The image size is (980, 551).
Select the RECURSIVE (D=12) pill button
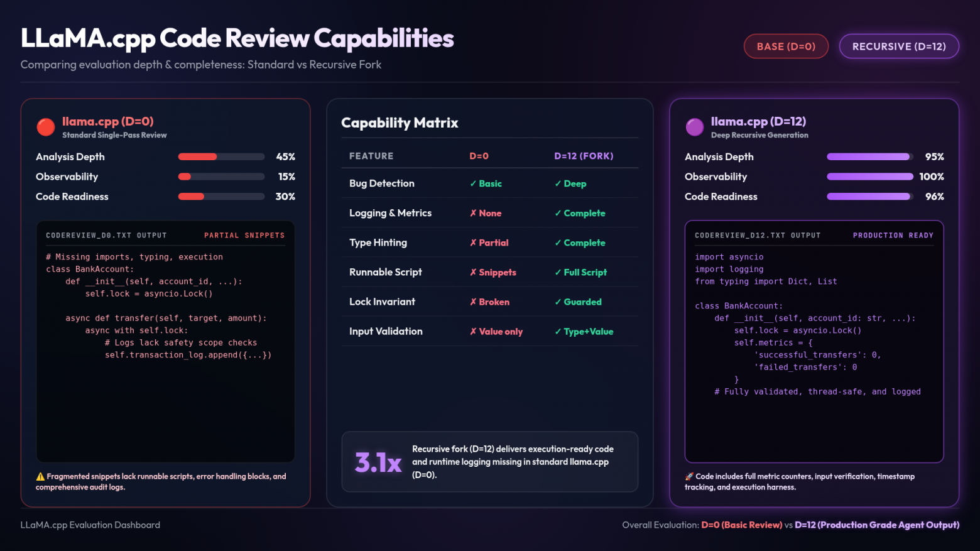coord(899,46)
